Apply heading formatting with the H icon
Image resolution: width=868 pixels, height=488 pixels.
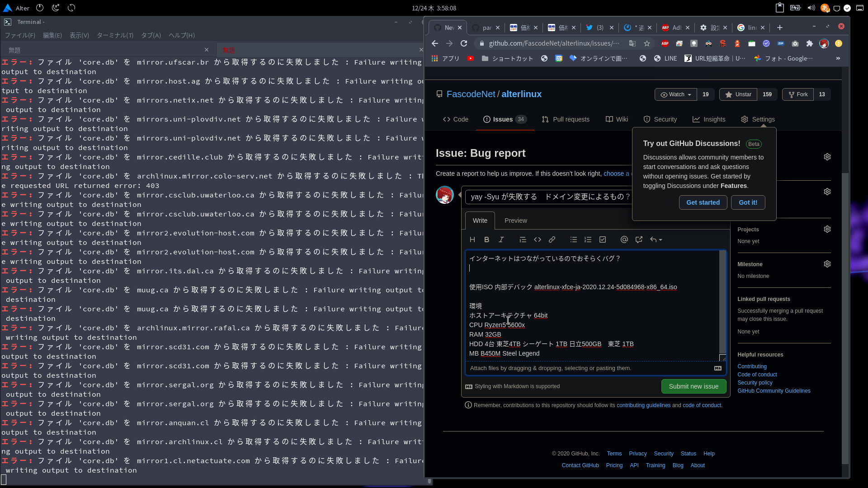click(472, 239)
